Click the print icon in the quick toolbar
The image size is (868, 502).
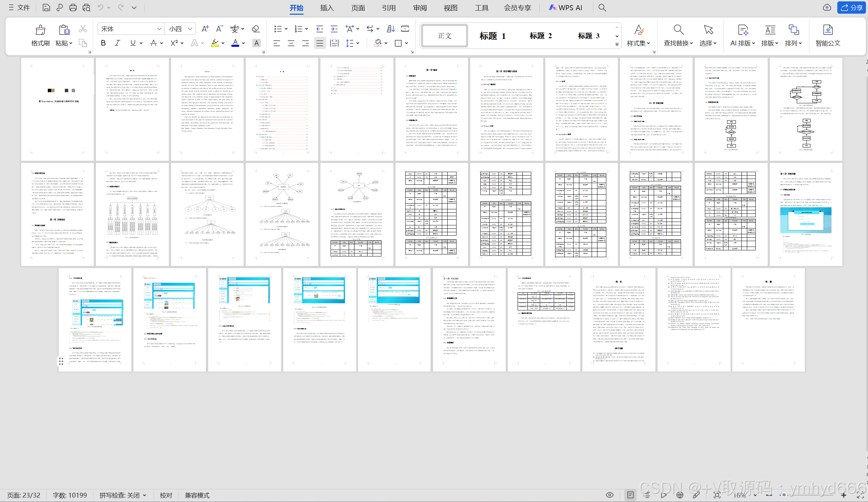coord(73,8)
